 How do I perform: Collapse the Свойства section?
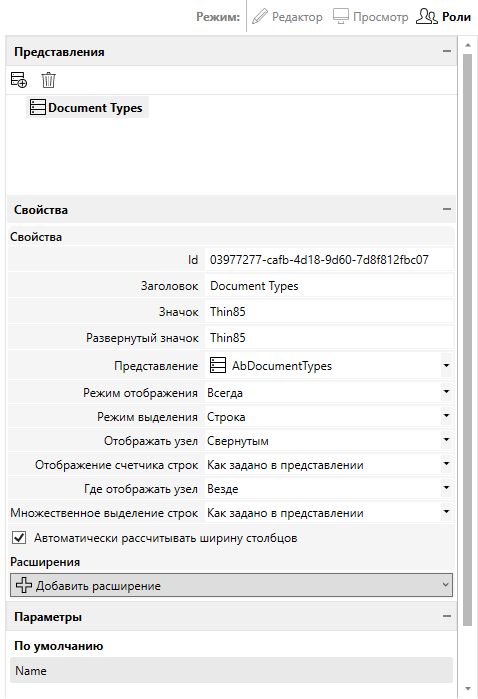click(x=447, y=209)
